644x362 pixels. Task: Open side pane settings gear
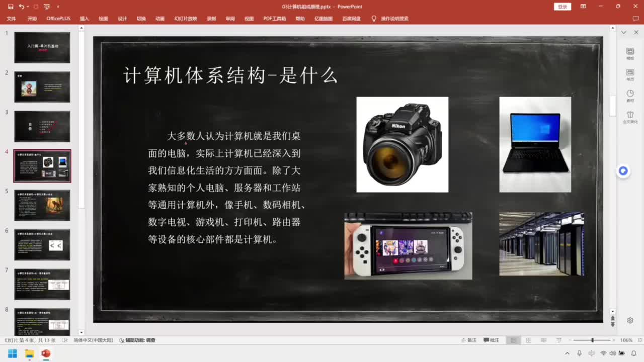pyautogui.click(x=630, y=320)
